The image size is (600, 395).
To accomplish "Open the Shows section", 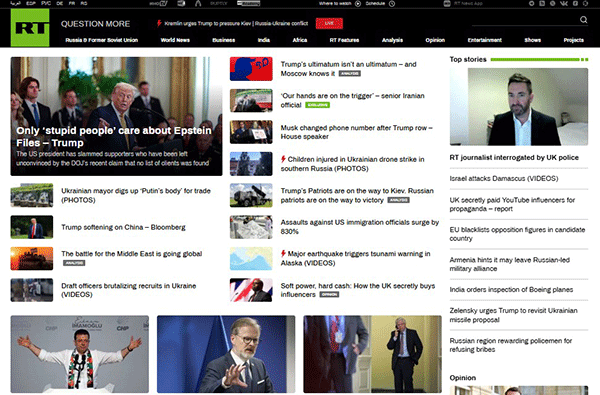I will [532, 40].
